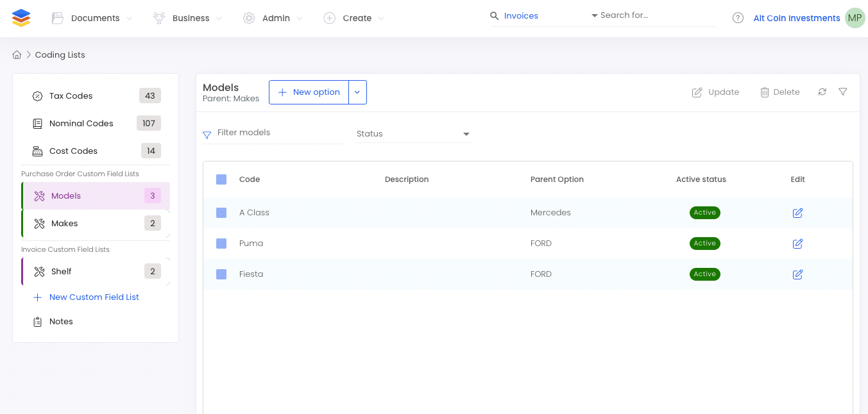Click the Notes clipboard icon
This screenshot has width=868, height=414.
pyautogui.click(x=38, y=322)
